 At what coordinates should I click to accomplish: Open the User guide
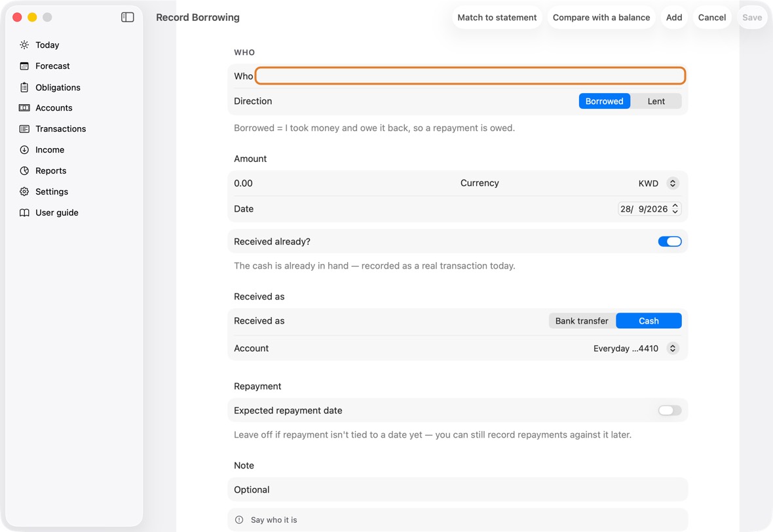point(57,212)
